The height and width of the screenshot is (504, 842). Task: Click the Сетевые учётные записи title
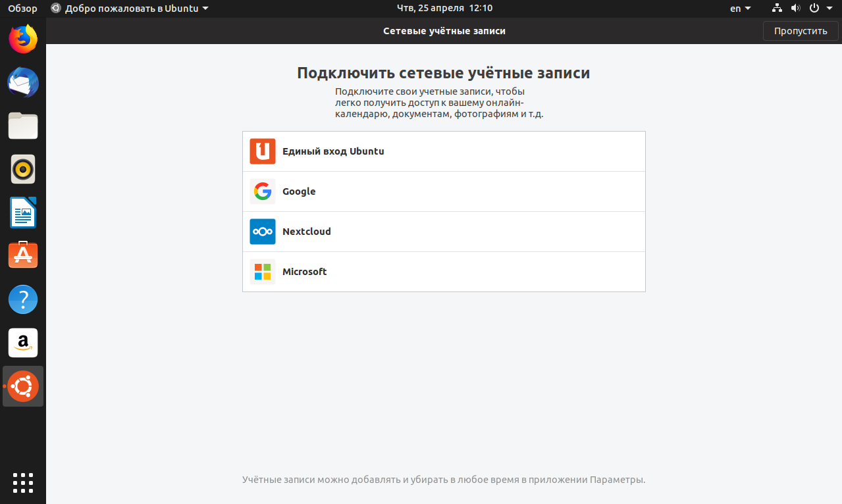(x=444, y=31)
